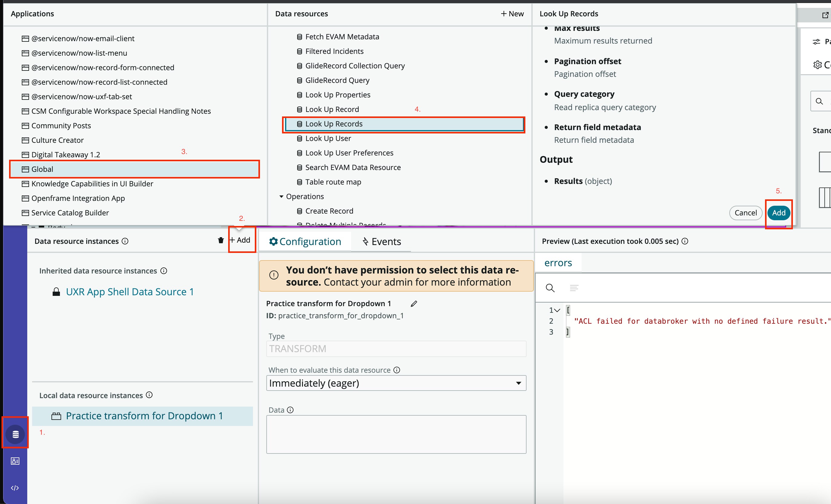Click the Cancel button
Screen dimensions: 831x504
(x=745, y=213)
